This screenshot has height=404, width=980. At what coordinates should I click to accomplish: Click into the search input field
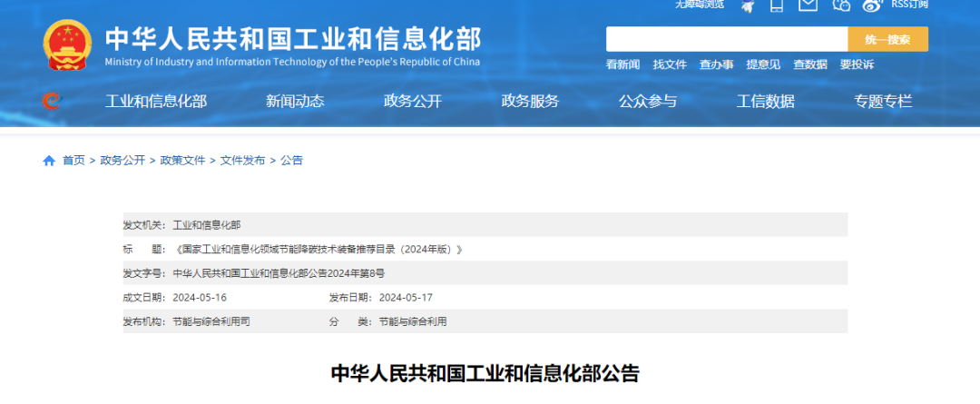point(727,39)
